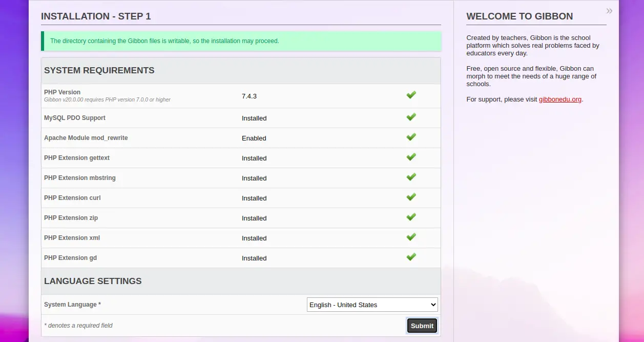
Task: Click the System Language field label
Action: tap(72, 305)
